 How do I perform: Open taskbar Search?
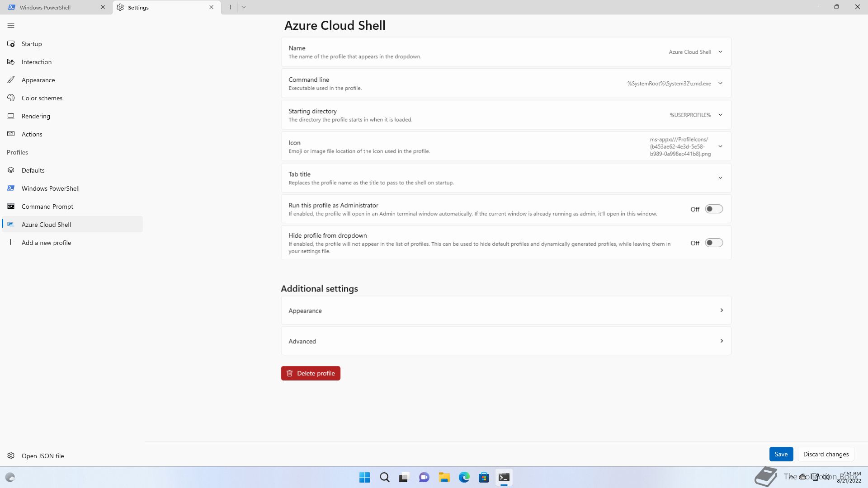tap(385, 478)
